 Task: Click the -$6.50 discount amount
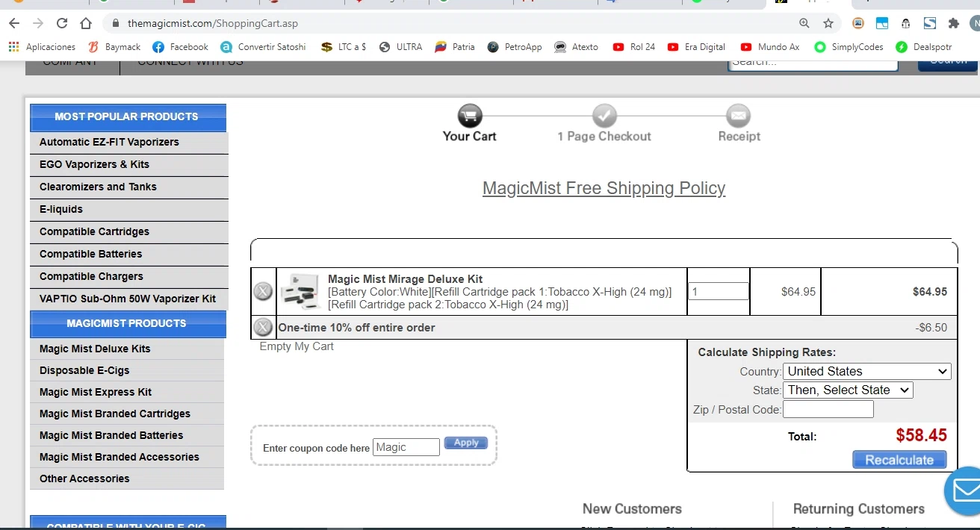pos(931,328)
